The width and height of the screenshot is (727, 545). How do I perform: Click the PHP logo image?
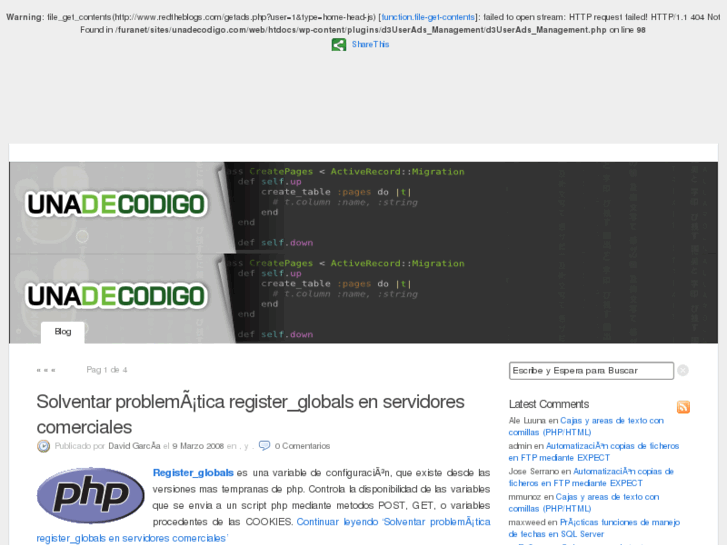(x=90, y=495)
